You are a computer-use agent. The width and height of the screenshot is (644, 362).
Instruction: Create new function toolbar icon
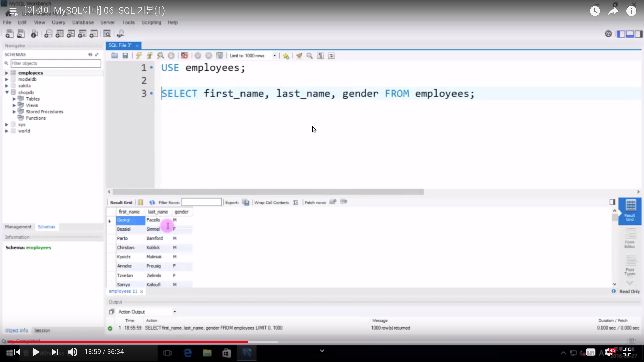pos(94,34)
